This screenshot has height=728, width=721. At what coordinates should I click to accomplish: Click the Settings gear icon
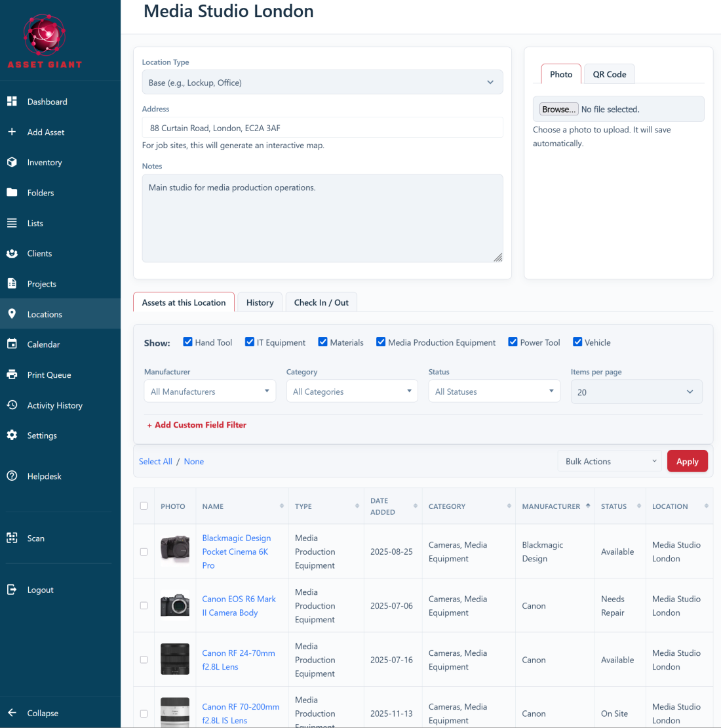(x=12, y=435)
